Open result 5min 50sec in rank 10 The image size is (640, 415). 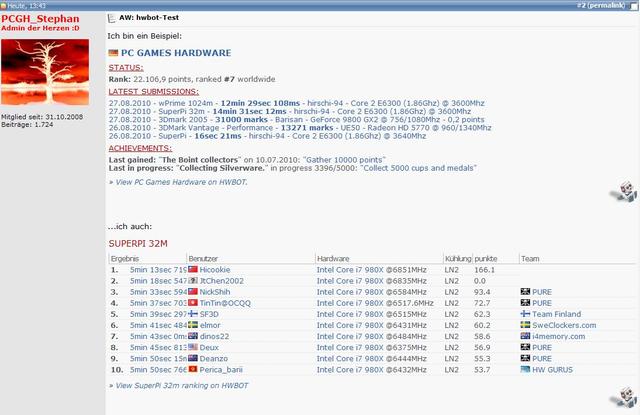click(x=158, y=369)
